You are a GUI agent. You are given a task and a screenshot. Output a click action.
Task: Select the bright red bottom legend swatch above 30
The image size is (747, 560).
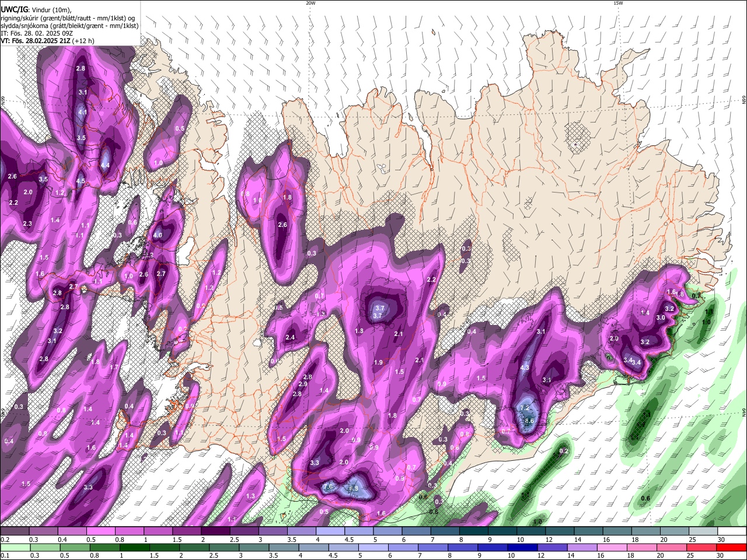[x=732, y=548]
